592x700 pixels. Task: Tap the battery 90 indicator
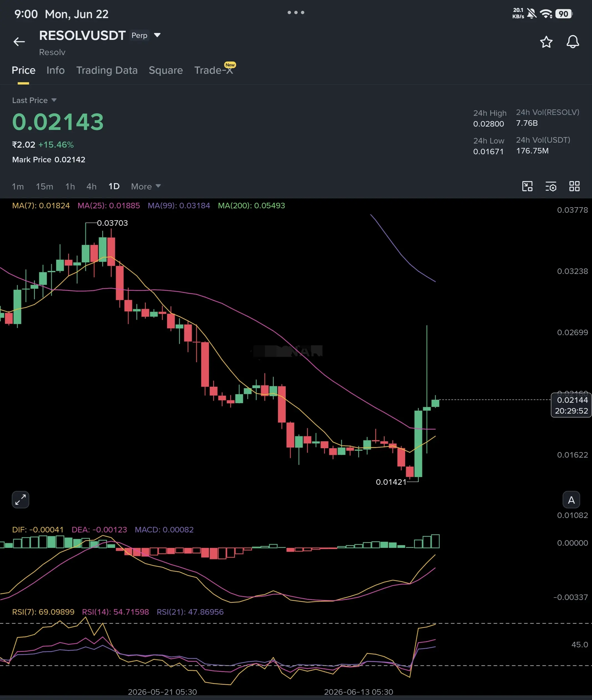click(564, 14)
